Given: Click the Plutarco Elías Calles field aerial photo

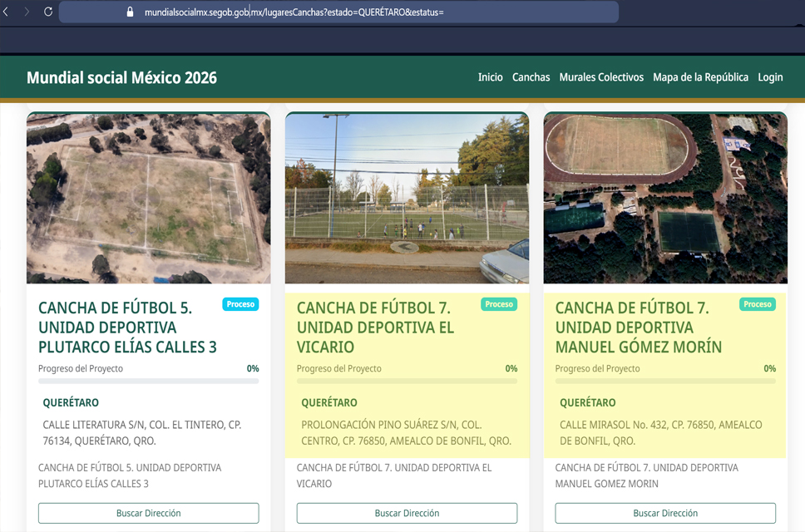Looking at the screenshot, I should click(x=148, y=199).
